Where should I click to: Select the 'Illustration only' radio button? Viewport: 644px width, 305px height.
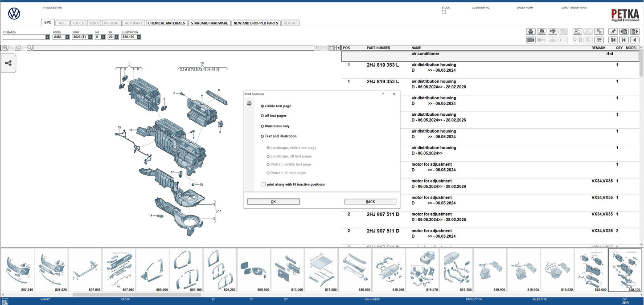[263, 126]
